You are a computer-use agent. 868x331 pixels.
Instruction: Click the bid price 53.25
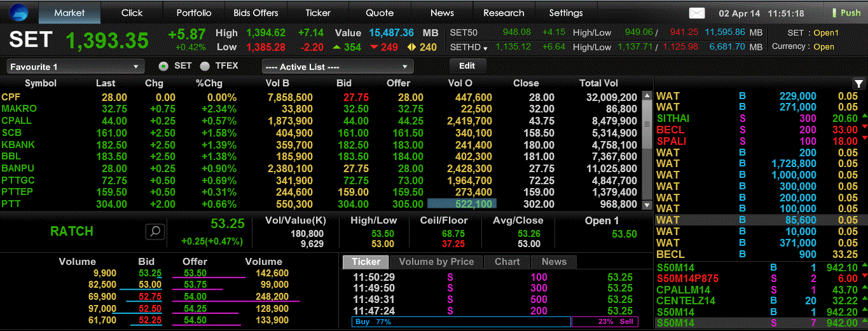tap(150, 273)
